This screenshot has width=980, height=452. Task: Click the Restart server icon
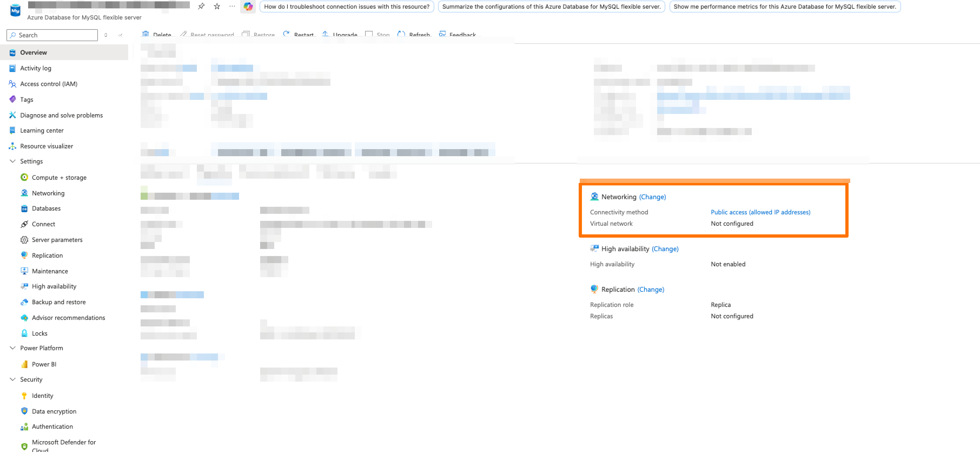[286, 34]
